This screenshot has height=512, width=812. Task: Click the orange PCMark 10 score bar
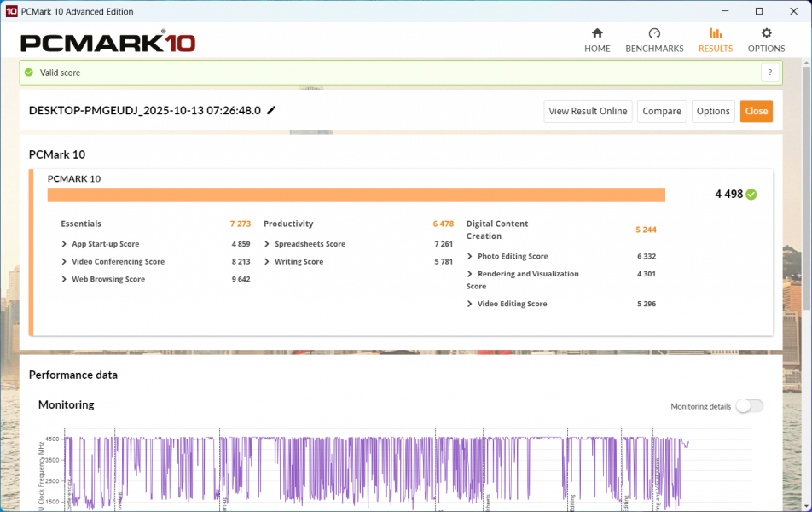(x=356, y=195)
